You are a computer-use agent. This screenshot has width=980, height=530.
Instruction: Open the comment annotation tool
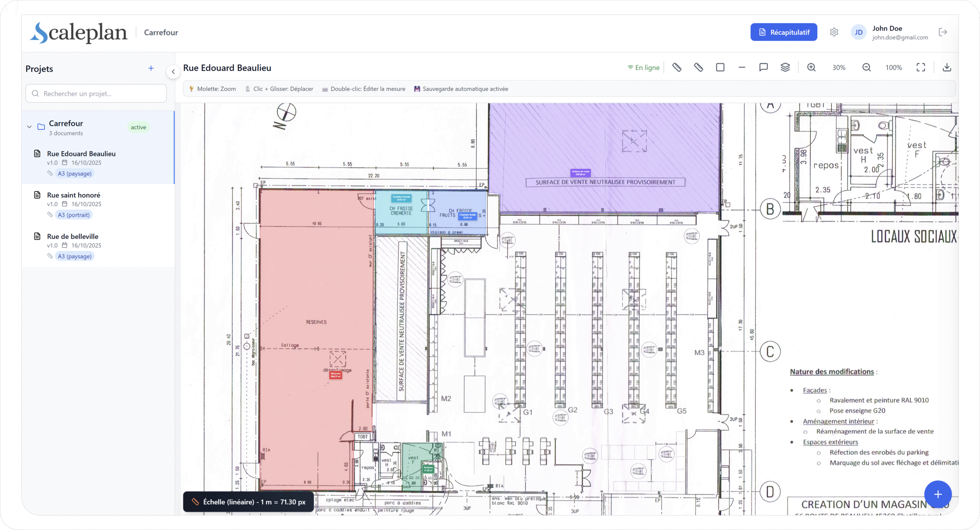(763, 67)
